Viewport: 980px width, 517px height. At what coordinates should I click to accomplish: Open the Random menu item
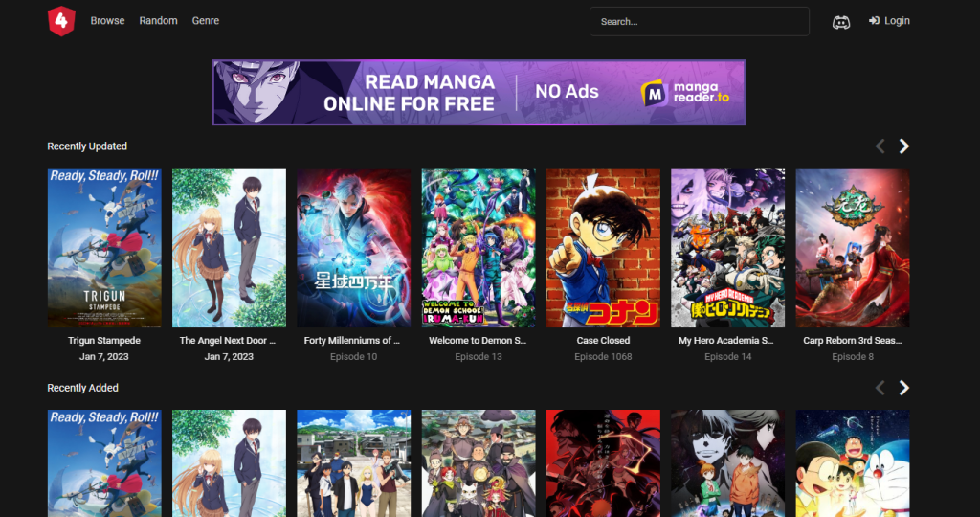point(158,21)
